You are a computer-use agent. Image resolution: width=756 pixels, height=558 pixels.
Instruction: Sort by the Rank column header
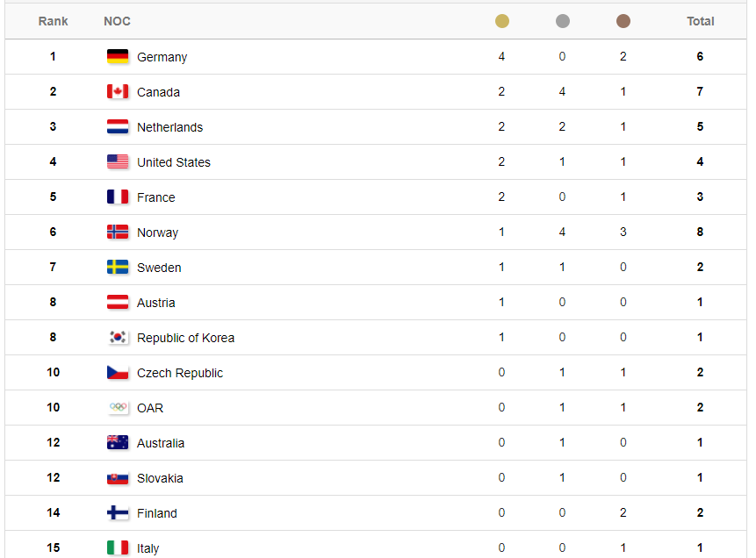[54, 21]
